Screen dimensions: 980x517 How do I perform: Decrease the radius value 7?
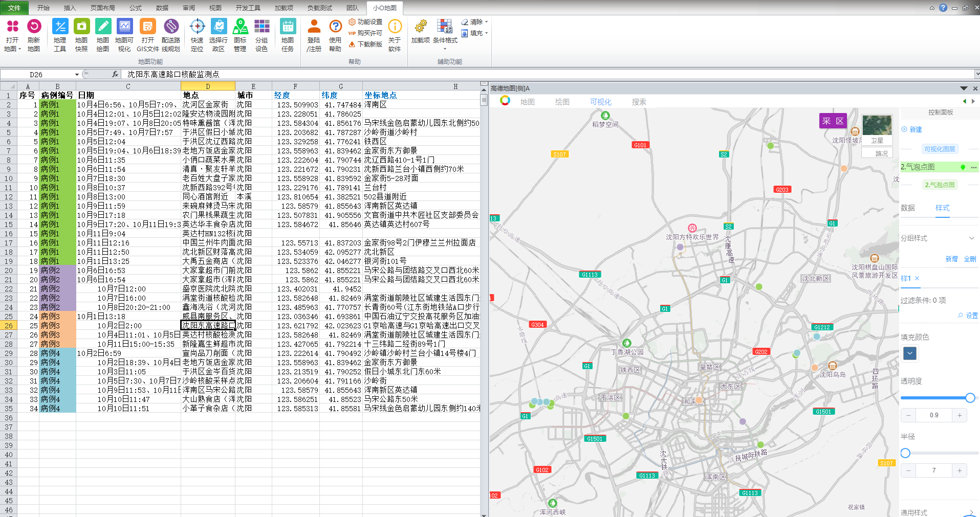(908, 470)
